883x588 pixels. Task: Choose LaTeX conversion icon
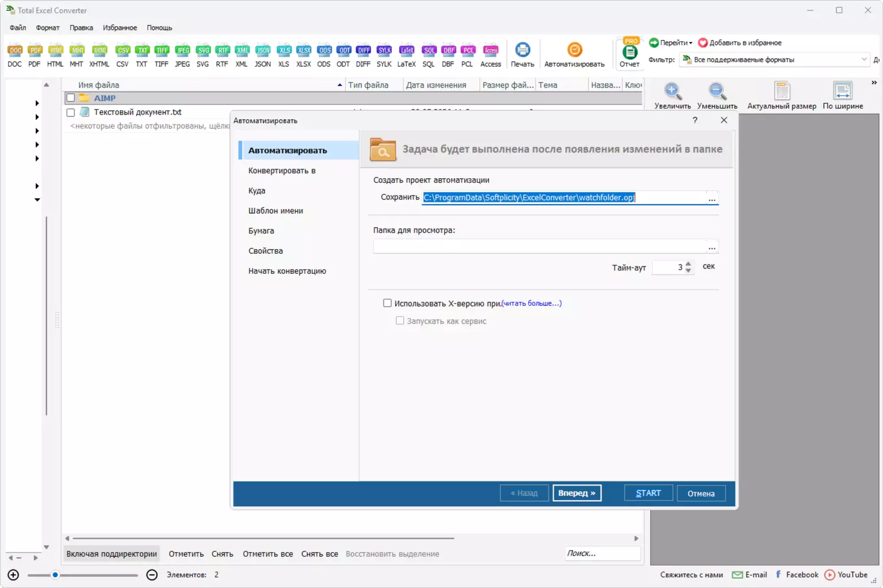[x=407, y=55]
